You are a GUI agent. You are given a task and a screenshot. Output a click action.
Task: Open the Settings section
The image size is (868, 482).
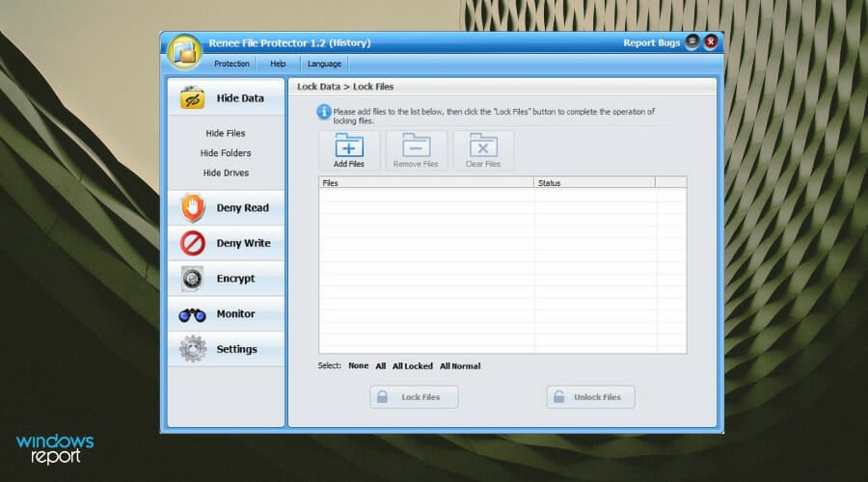click(x=226, y=349)
